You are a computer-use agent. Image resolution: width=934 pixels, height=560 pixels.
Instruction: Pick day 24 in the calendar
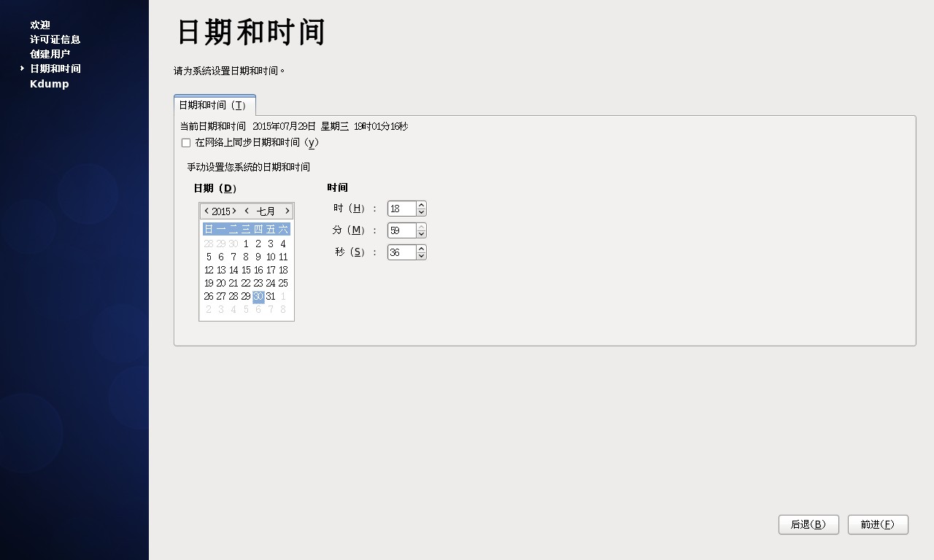click(271, 283)
